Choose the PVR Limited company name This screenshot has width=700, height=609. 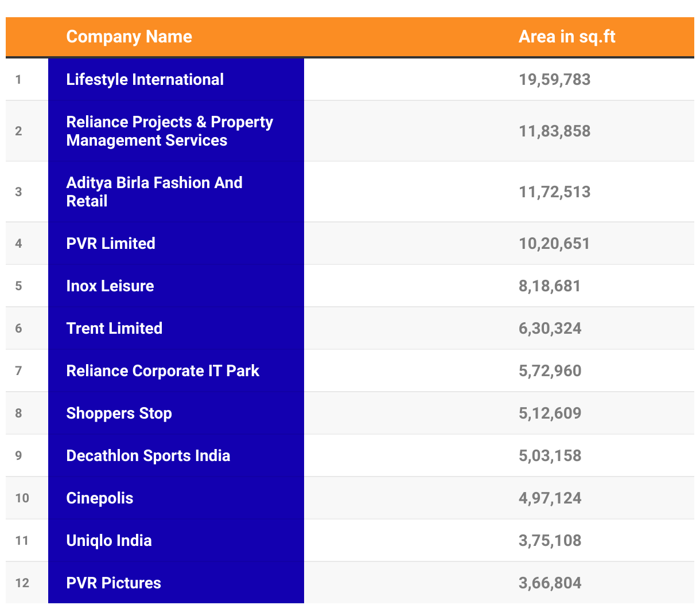tap(111, 244)
